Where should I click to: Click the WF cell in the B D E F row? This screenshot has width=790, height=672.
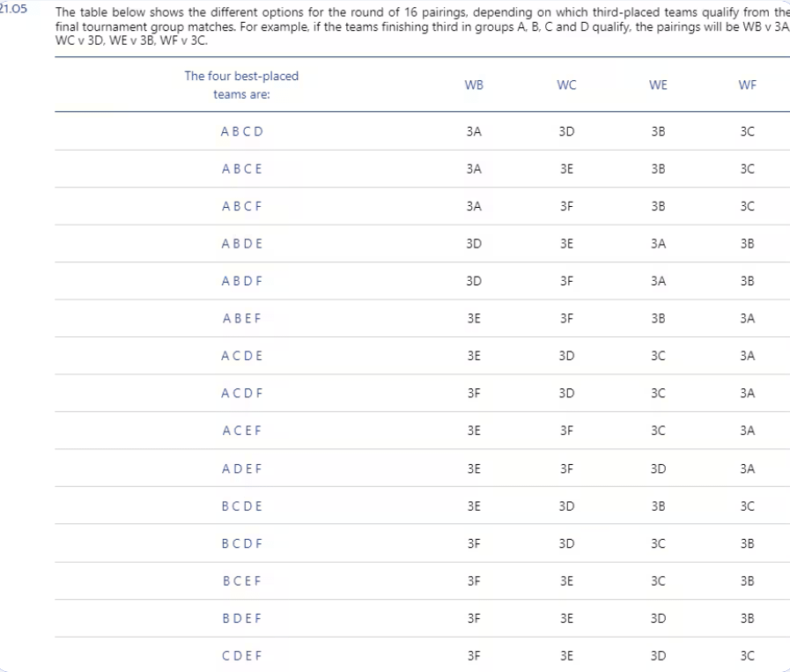point(747,618)
